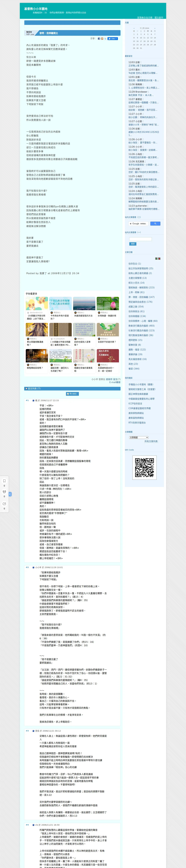Click the QR Code image
The height and width of the screenshot is (868, 186).
[x=144, y=467]
